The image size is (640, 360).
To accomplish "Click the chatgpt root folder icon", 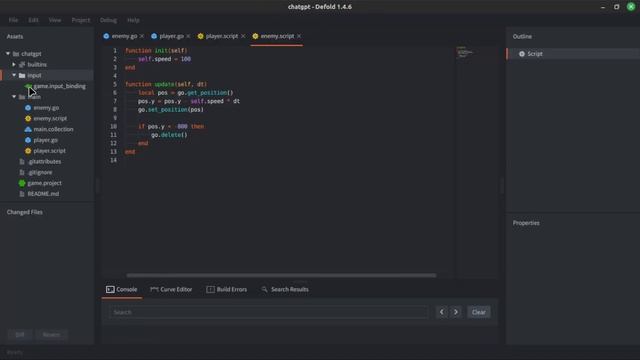I will (16, 54).
